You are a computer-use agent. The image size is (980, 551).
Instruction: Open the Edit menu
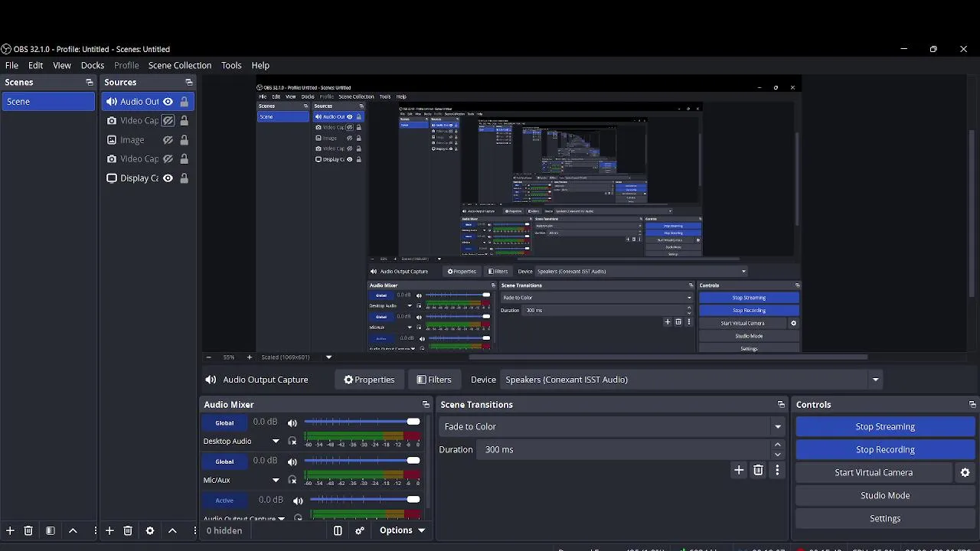point(36,65)
